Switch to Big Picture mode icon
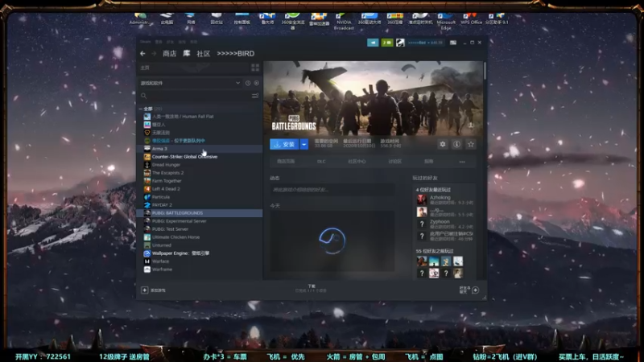 (x=453, y=43)
